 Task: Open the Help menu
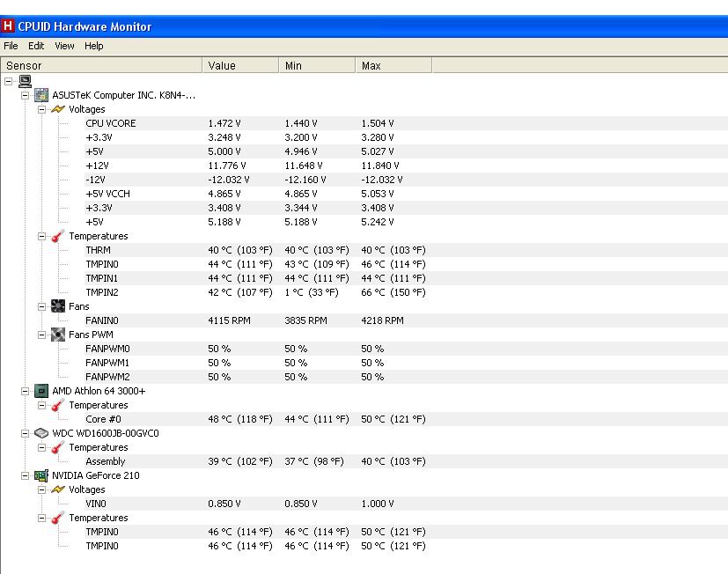click(x=94, y=46)
